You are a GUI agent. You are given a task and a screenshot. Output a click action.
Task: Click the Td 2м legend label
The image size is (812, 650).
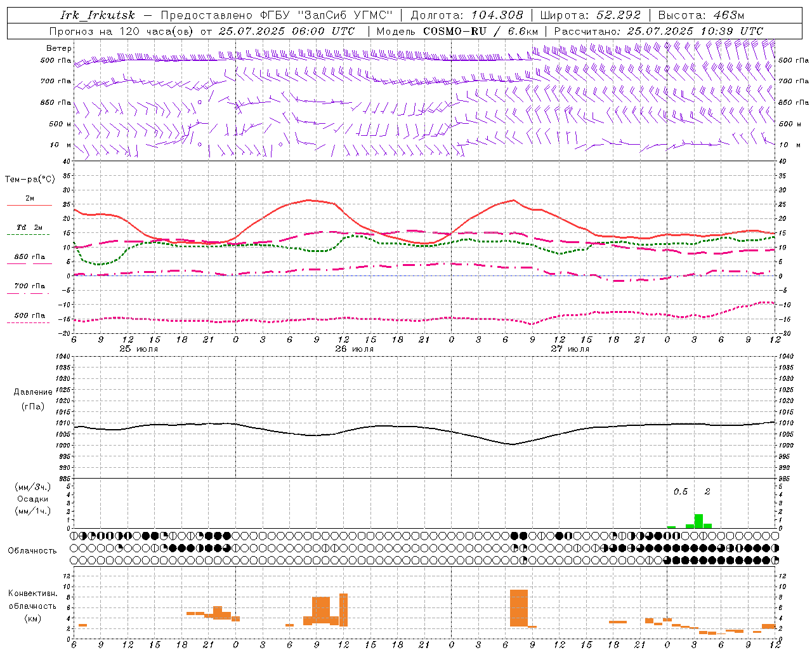point(30,227)
